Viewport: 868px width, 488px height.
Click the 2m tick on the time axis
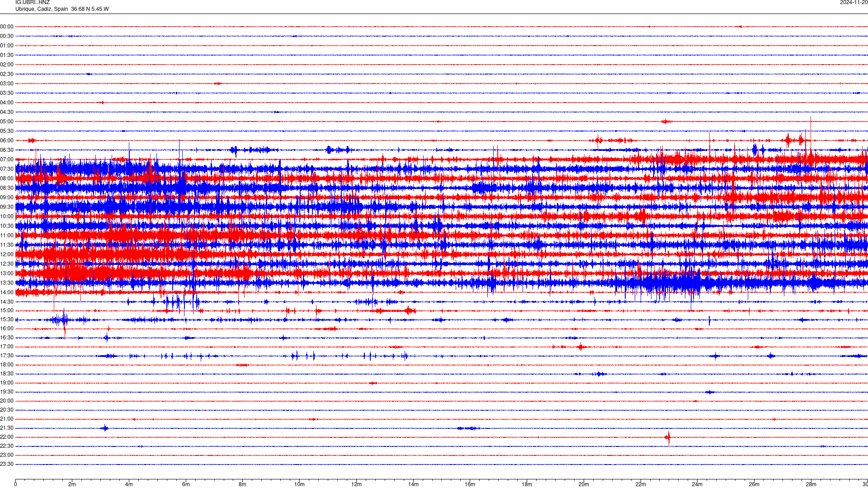tap(72, 484)
